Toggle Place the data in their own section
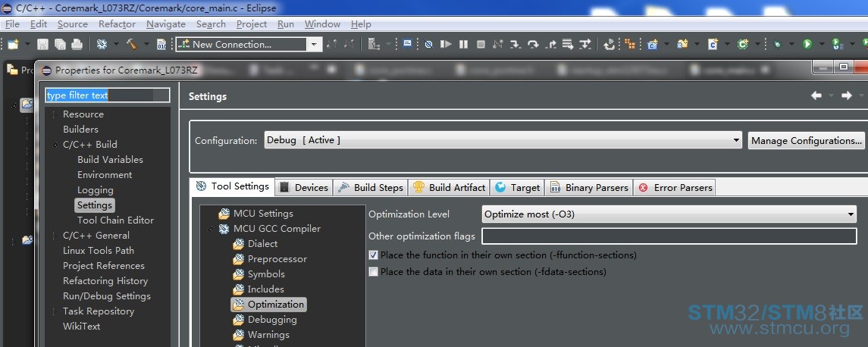 point(374,272)
